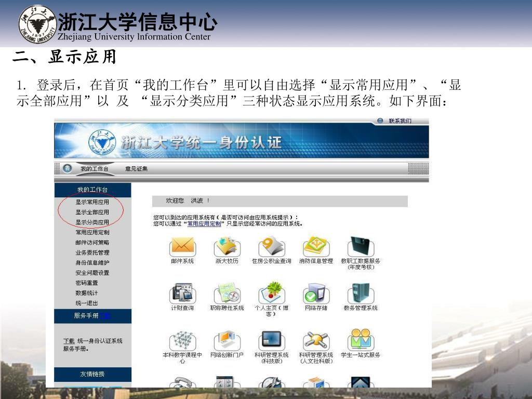Switch to the 意见征集 tab

click(x=137, y=169)
